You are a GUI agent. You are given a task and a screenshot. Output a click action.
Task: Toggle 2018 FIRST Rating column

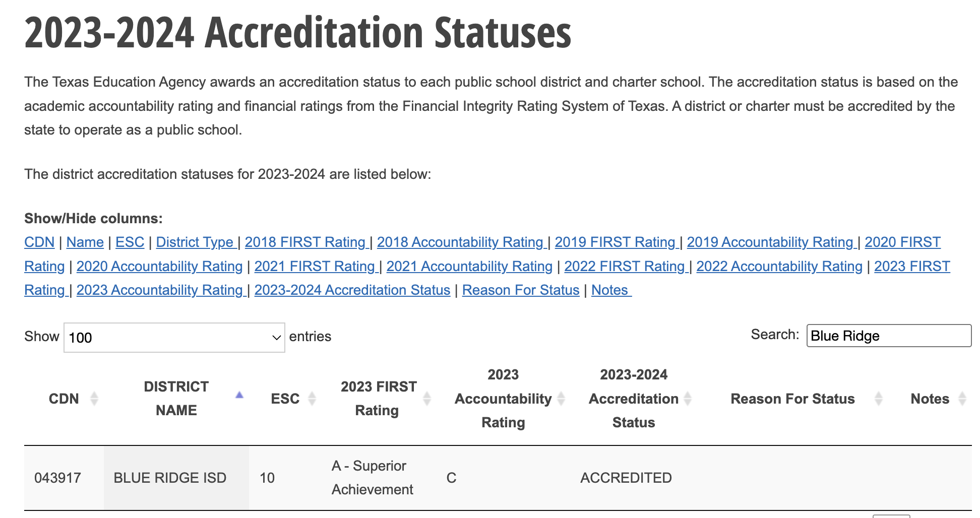coord(305,242)
